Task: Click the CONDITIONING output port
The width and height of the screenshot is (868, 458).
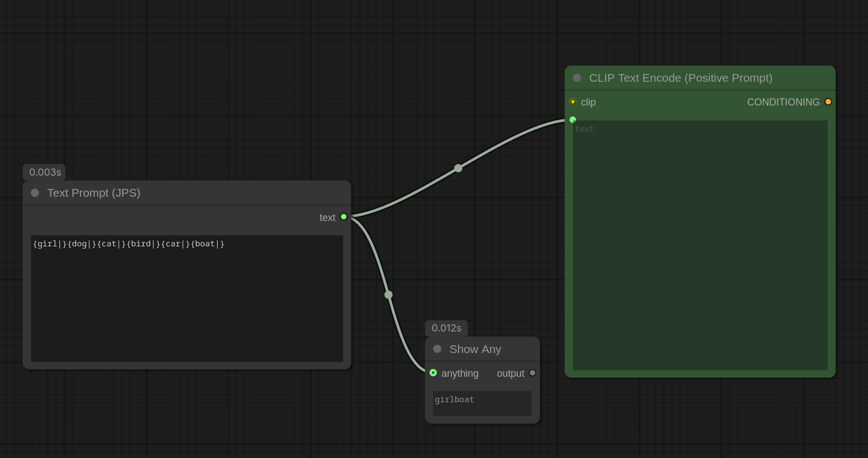Action: 828,102
